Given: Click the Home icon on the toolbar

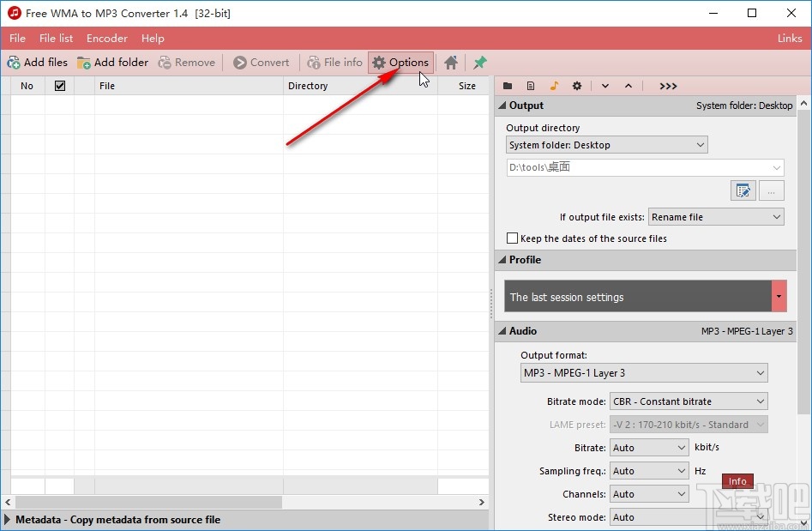Looking at the screenshot, I should coord(450,62).
